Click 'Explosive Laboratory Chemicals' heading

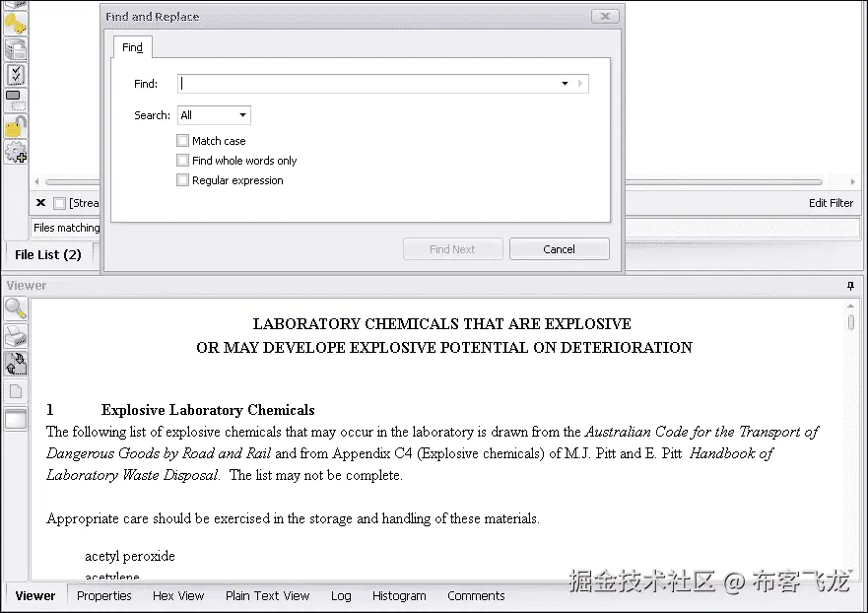pos(208,410)
